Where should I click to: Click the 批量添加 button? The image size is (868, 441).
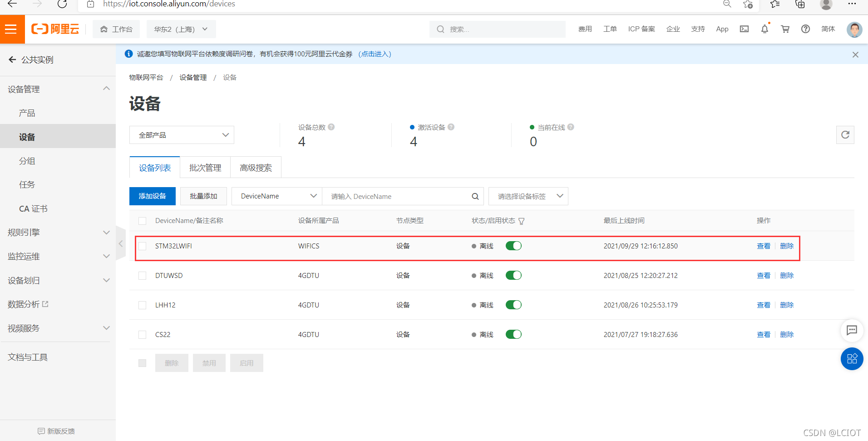pyautogui.click(x=203, y=196)
